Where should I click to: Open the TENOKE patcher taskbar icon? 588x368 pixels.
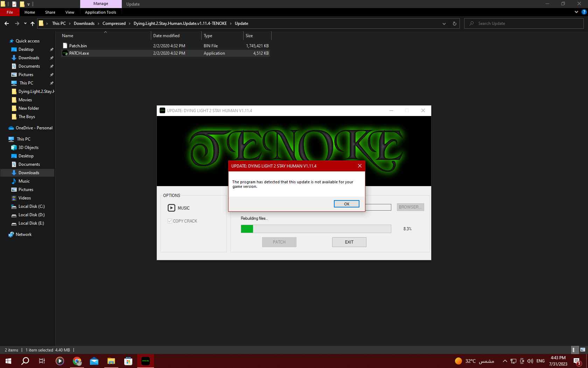[146, 361]
